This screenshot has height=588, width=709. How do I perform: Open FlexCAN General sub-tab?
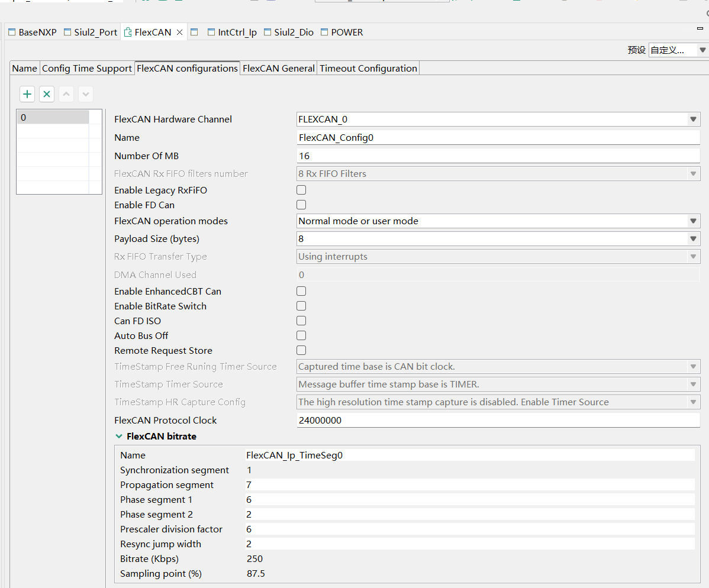point(279,68)
